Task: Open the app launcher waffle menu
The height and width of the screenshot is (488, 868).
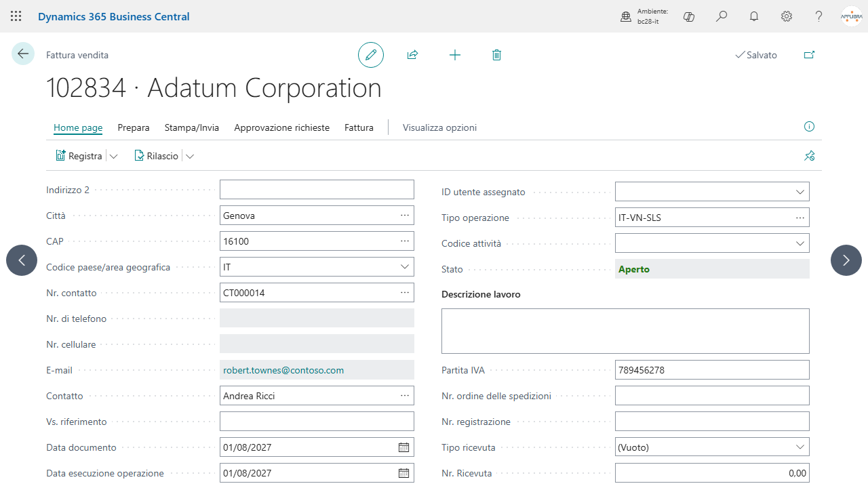Action: [16, 16]
